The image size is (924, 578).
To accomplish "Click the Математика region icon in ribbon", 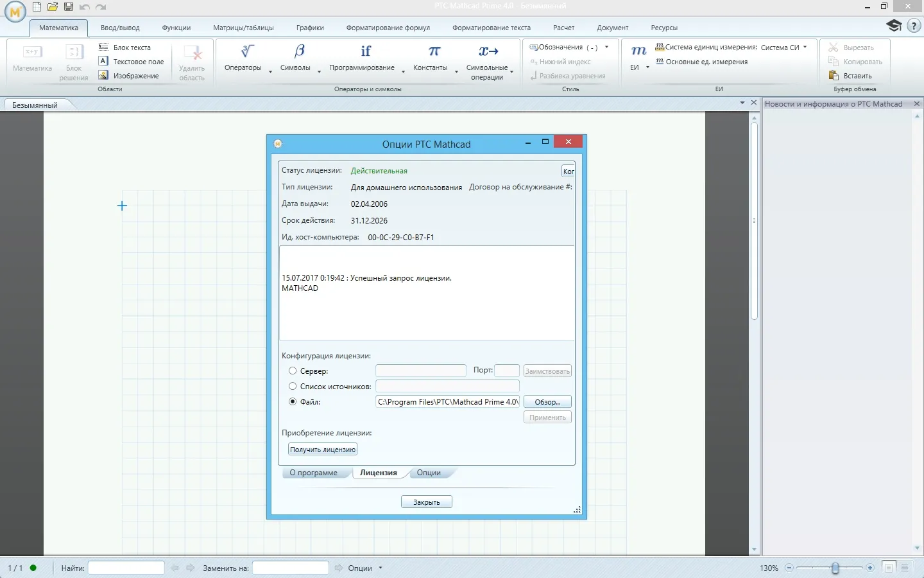I will [x=32, y=52].
